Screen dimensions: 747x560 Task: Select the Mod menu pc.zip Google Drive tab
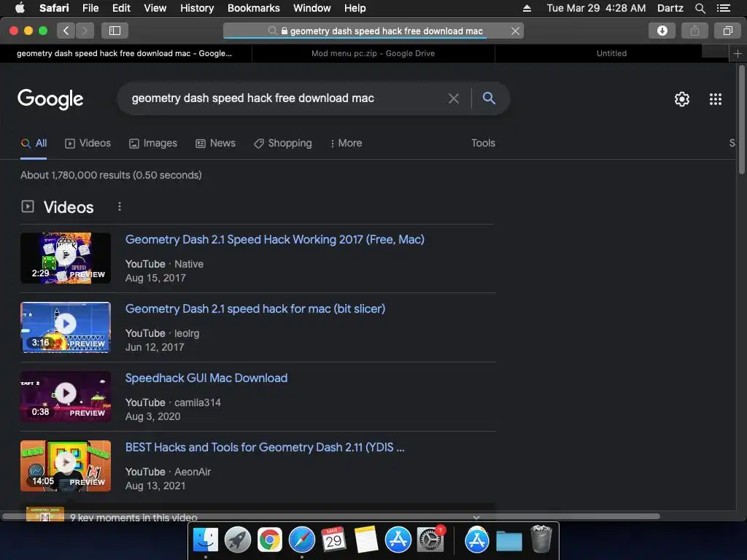[x=373, y=53]
